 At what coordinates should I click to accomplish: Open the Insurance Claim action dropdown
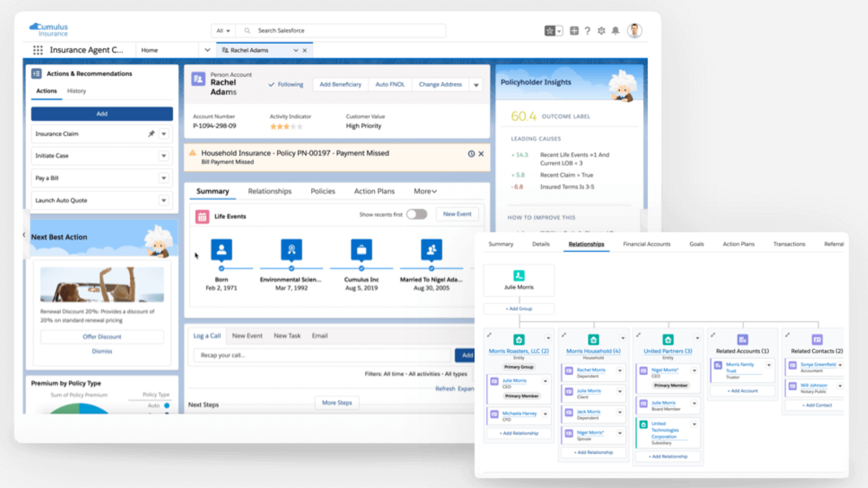(164, 134)
